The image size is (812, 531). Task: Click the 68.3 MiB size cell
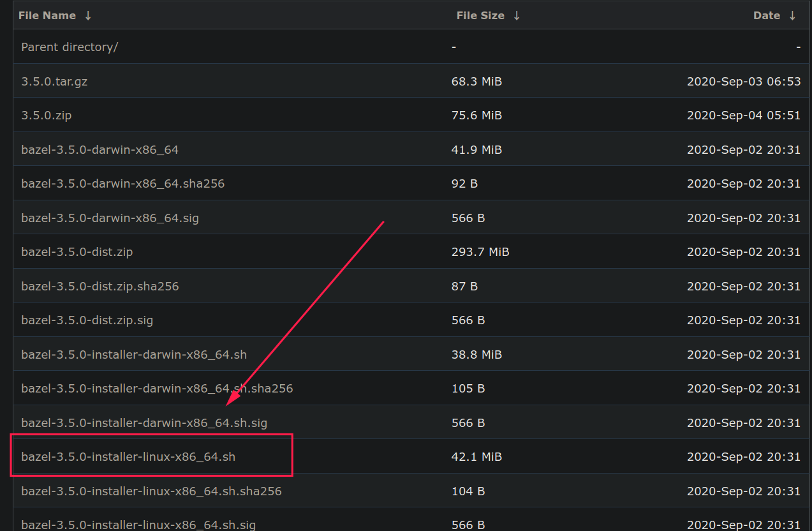pyautogui.click(x=476, y=82)
